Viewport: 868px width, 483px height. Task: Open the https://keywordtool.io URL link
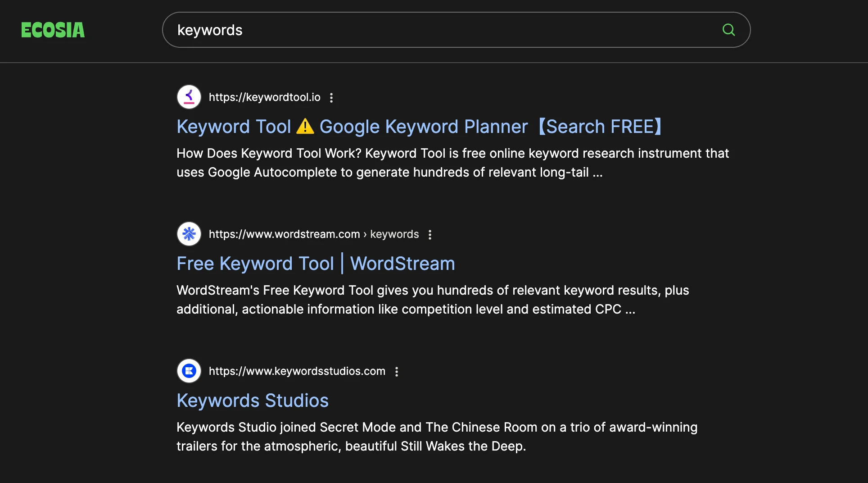click(265, 97)
